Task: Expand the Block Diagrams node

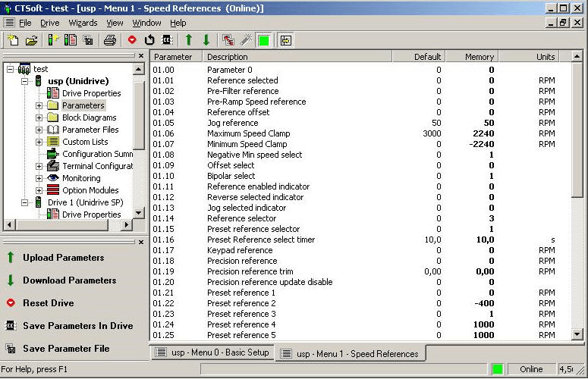Action: click(x=39, y=117)
